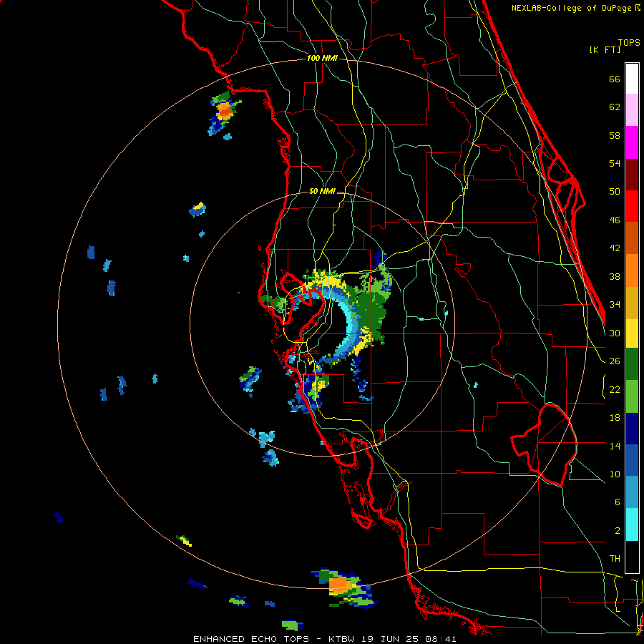Click the black TH swatch in the legend
Viewport: 644px width, 644px height.
[632, 557]
